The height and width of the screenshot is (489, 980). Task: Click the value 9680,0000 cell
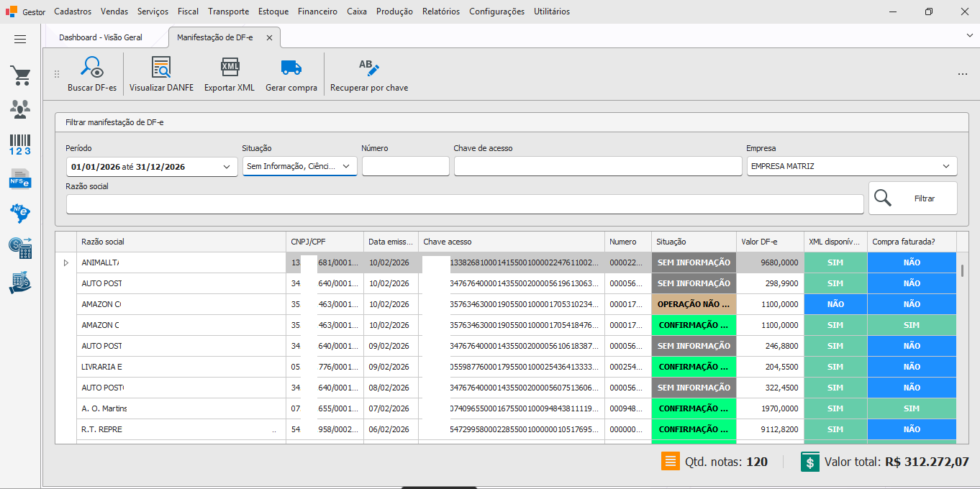point(769,262)
